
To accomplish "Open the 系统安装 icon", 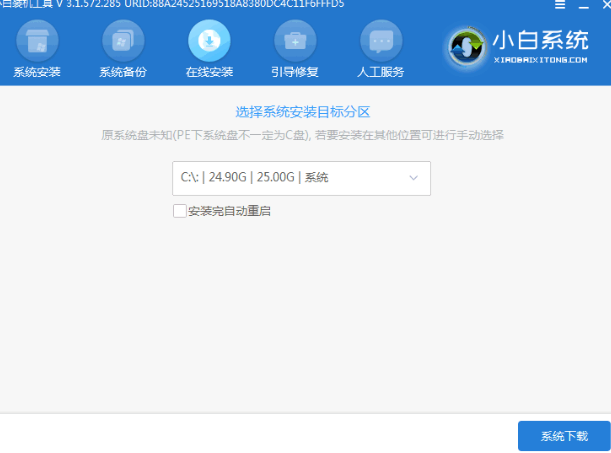I will coord(37,41).
